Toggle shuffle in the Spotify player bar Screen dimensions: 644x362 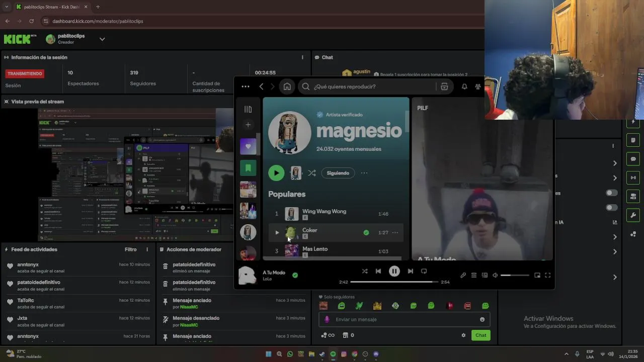(365, 271)
